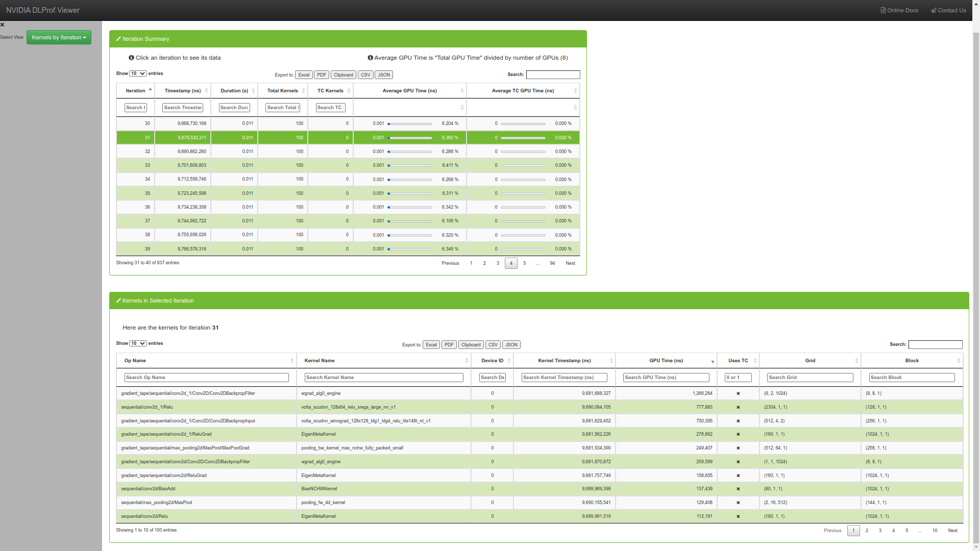This screenshot has width=980, height=551.
Task: Click the Online Docs document icon
Action: tap(883, 10)
